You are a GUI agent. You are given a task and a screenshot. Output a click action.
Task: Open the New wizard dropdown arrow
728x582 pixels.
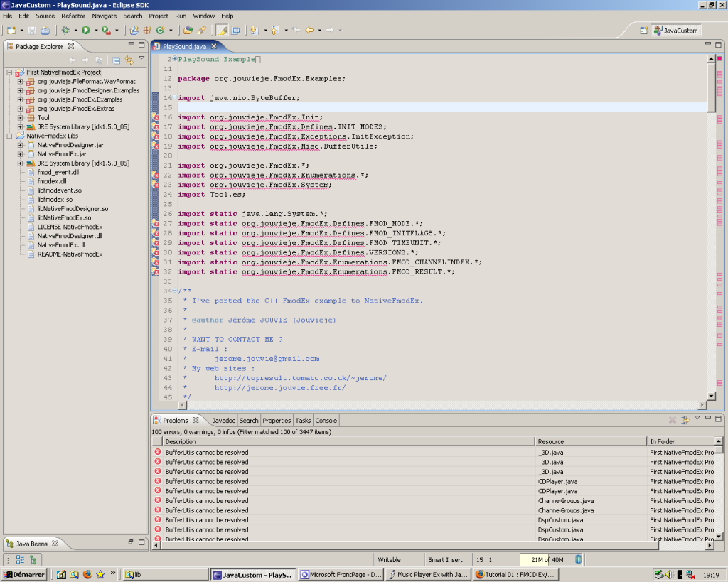[21, 31]
